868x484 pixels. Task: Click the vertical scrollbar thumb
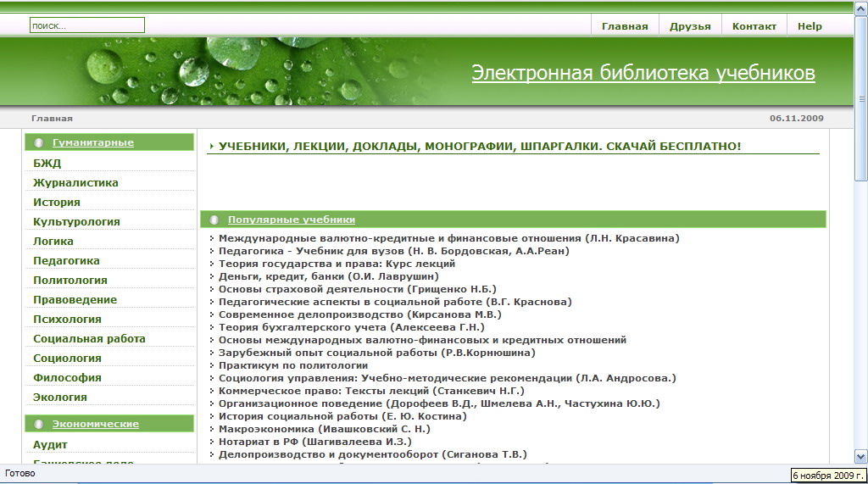click(x=861, y=98)
